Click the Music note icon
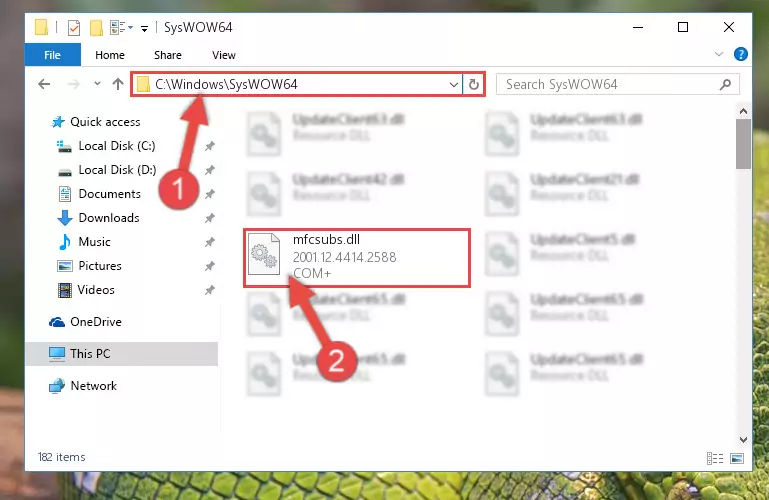Screen dimensions: 769x500 (x=65, y=242)
